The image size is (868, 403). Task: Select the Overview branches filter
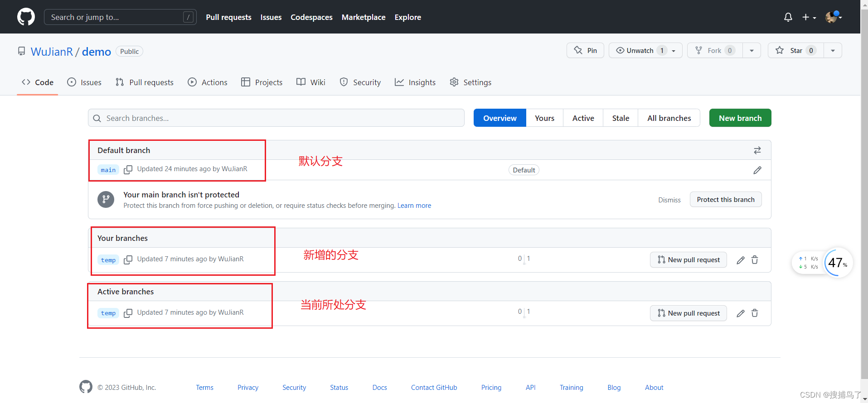tap(500, 118)
